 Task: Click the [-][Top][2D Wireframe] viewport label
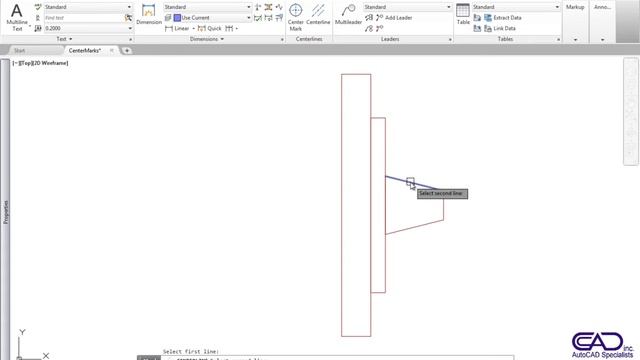click(40, 63)
